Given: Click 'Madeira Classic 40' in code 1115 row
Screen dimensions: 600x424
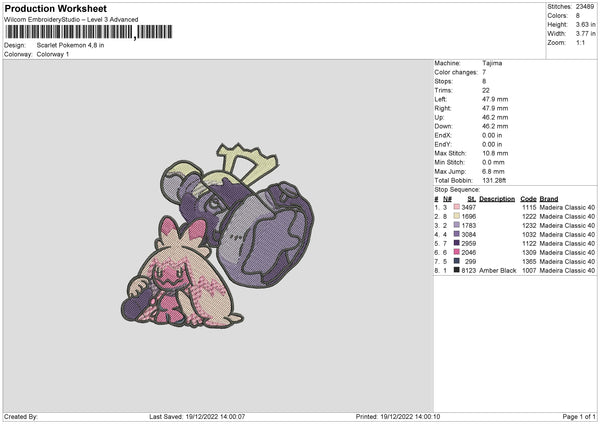Looking at the screenshot, I should [567, 207].
